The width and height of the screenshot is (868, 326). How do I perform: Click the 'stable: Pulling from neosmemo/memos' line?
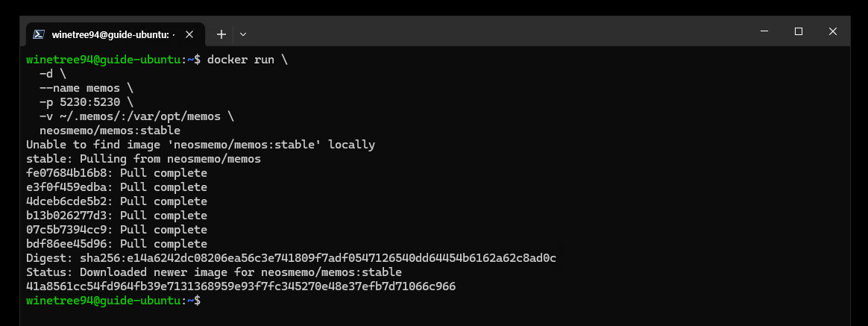(x=143, y=159)
